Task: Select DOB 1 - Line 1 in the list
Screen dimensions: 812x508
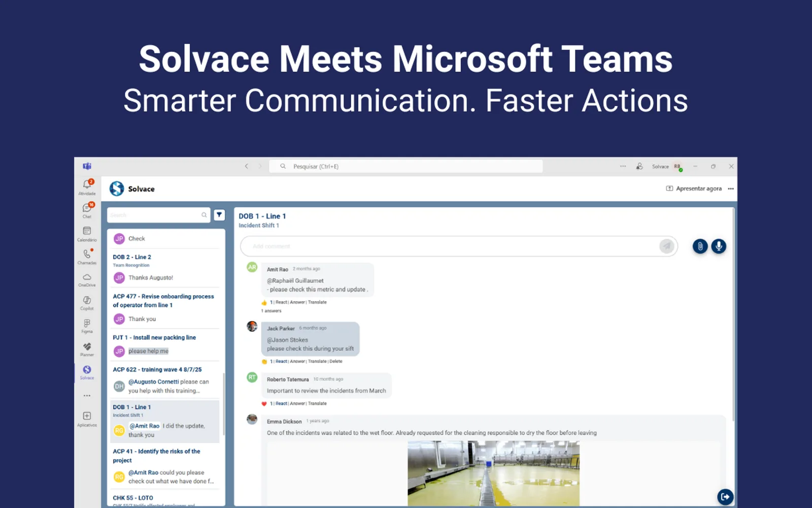Action: pyautogui.click(x=166, y=421)
